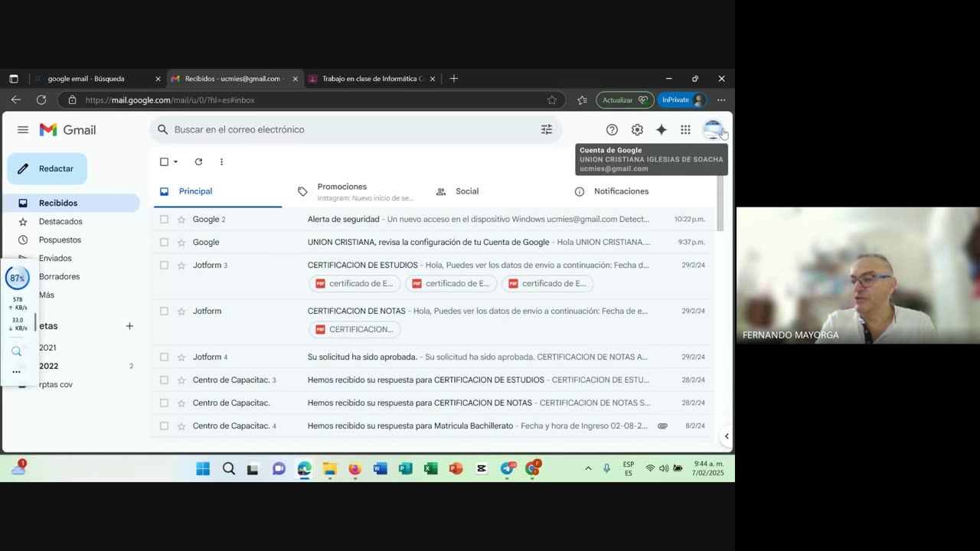Star the Alerta de seguridad email

(x=181, y=220)
